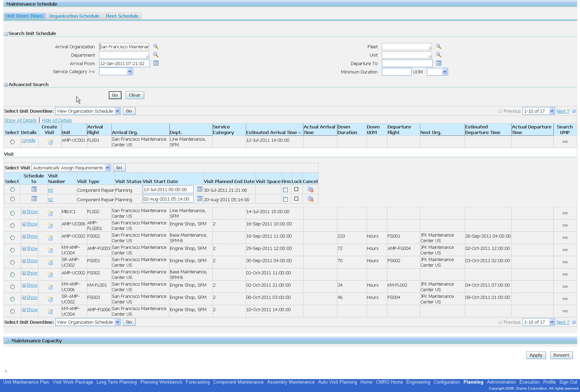This screenshot has height=392, width=580.
Task: Select radio button for MBUC1 row
Action: [12, 213]
